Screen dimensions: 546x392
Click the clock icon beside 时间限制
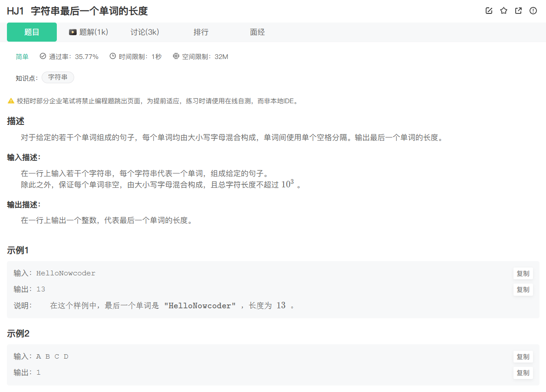[x=111, y=56]
